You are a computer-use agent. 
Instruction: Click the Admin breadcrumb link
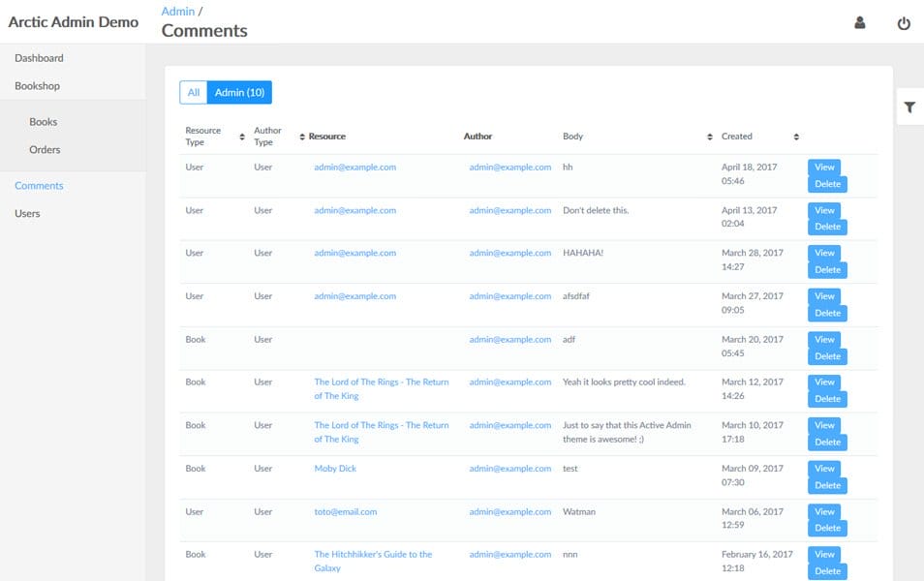[177, 11]
